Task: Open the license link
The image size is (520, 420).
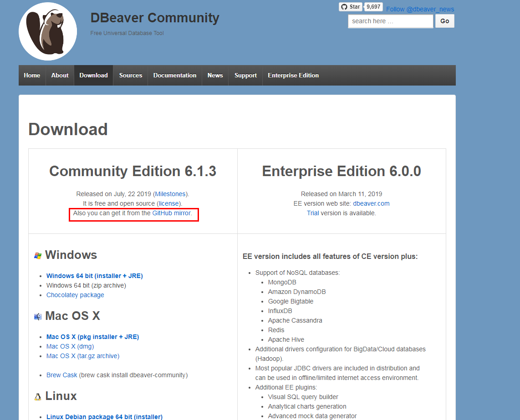Action: (x=169, y=203)
